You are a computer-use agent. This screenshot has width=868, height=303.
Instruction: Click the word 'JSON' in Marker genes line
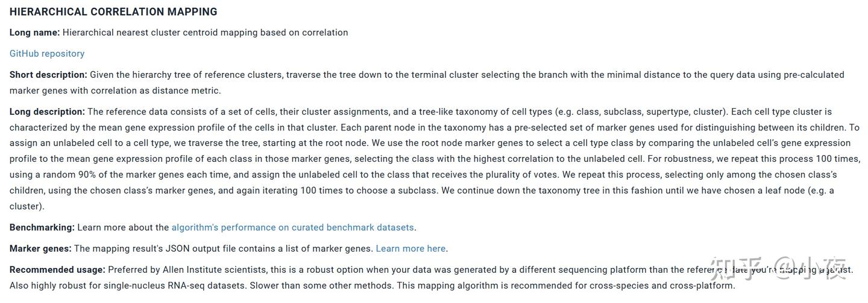(x=177, y=249)
